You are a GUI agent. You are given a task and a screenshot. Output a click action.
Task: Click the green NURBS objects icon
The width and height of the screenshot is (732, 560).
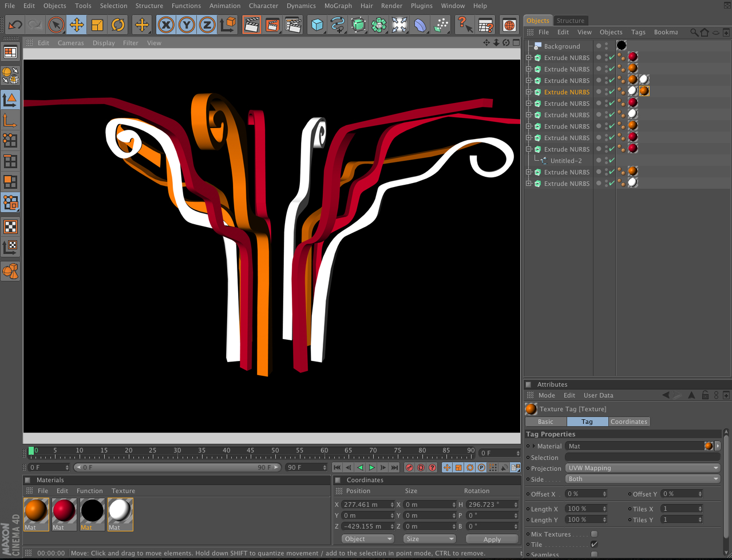click(x=359, y=25)
